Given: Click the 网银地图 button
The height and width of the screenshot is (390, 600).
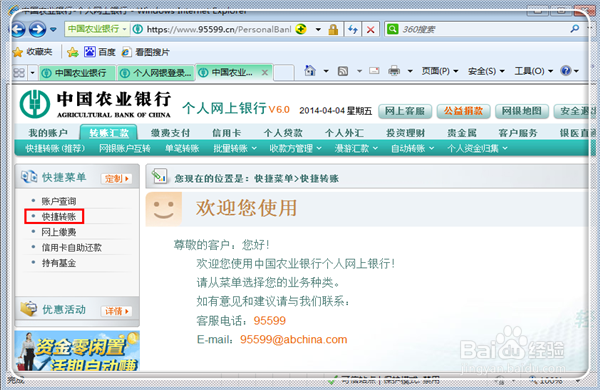Looking at the screenshot, I should pos(522,111).
